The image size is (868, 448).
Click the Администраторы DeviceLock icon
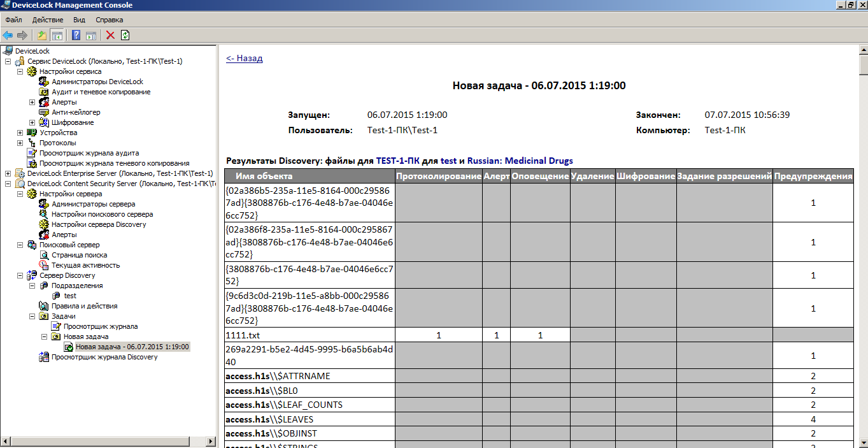click(44, 82)
